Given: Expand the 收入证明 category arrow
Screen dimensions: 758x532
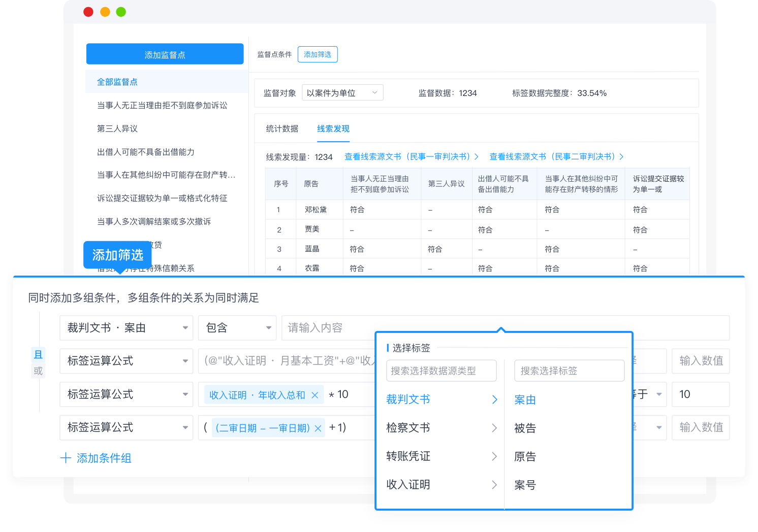Looking at the screenshot, I should coord(494,485).
